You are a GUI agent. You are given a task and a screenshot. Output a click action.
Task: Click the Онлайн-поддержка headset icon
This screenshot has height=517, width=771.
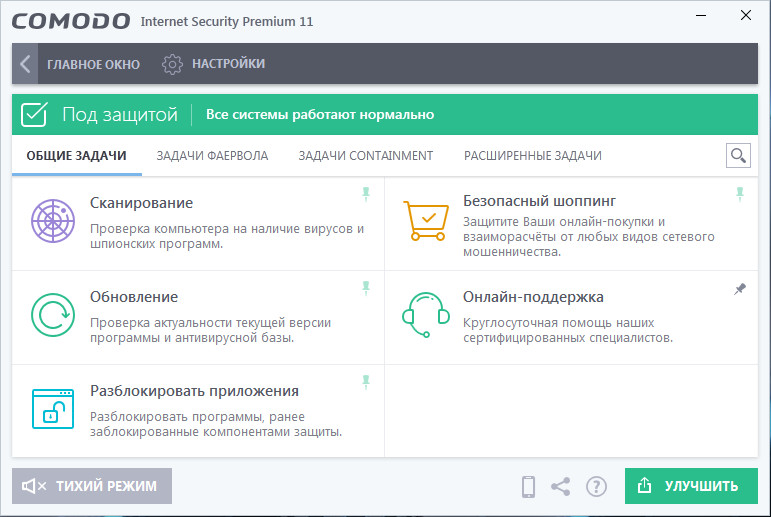click(x=426, y=315)
